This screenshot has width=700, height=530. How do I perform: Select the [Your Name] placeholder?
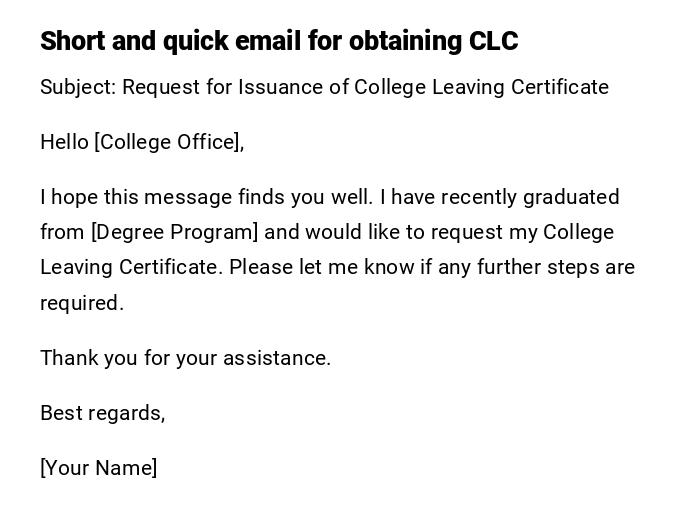pyautogui.click(x=98, y=468)
